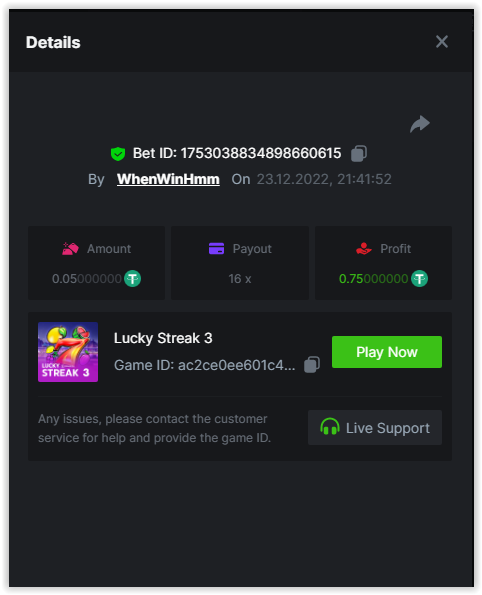
Task: Copy the Game ID using copy icon
Action: coord(312,365)
